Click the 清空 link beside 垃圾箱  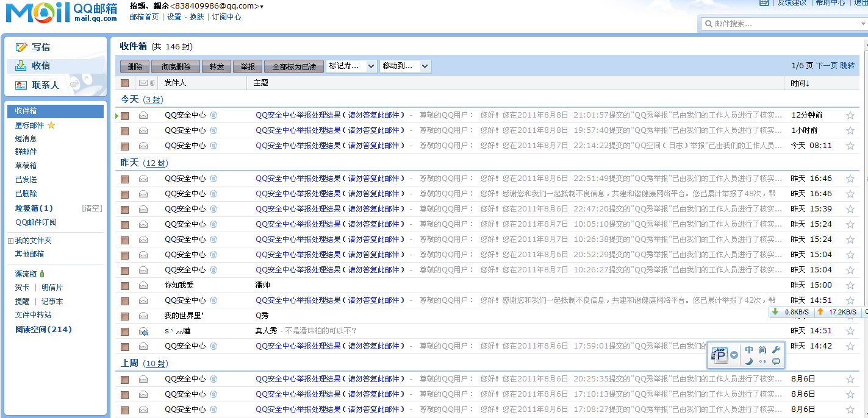[92, 208]
